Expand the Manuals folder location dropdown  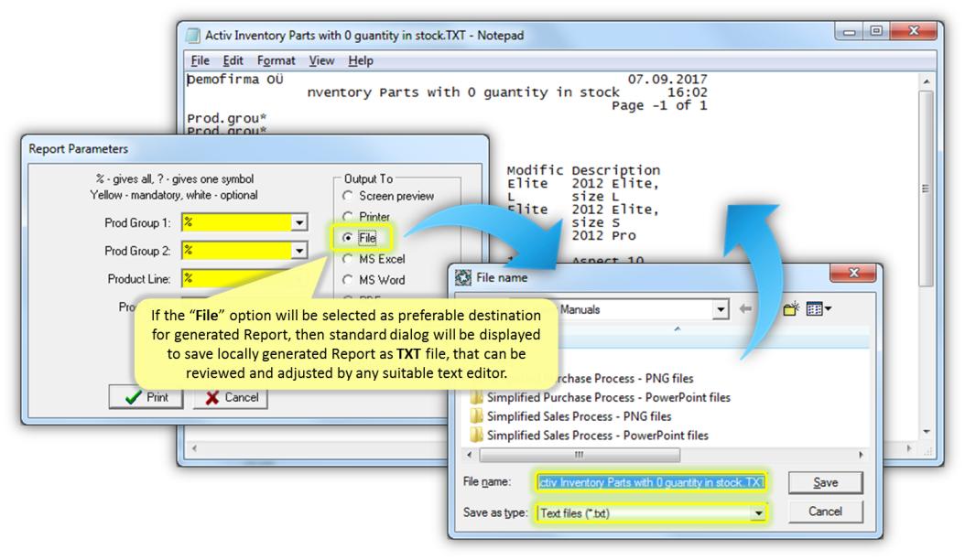point(720,309)
